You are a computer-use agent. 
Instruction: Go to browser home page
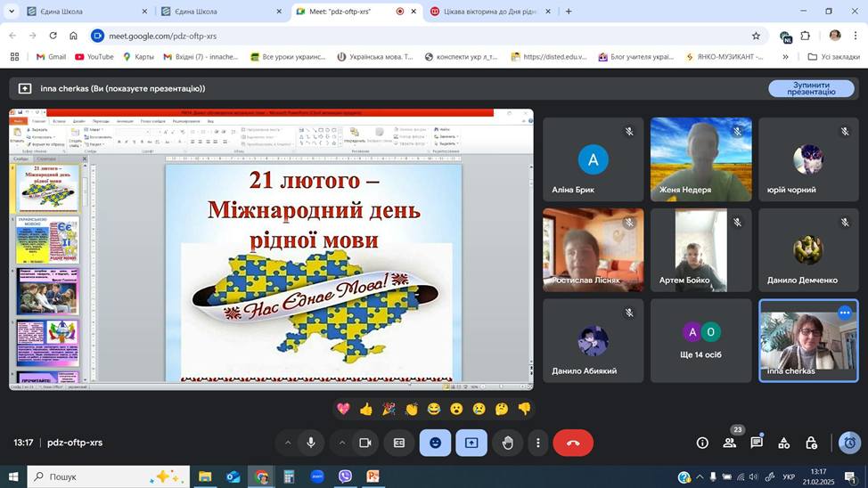[73, 36]
